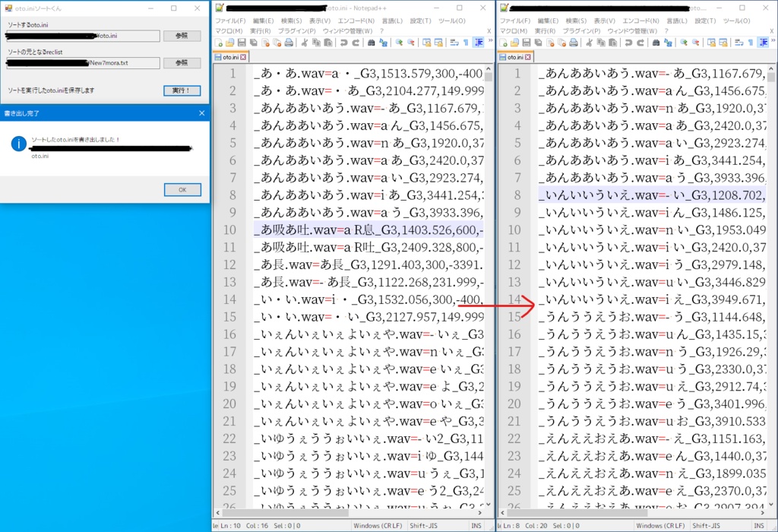Click Zoom In icon in left Notepad++
This screenshot has height=532, width=778.
click(399, 43)
